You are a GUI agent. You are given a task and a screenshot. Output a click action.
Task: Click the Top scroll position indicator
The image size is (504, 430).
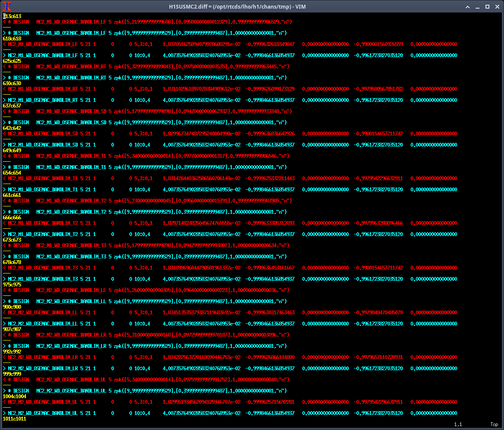[x=494, y=425]
